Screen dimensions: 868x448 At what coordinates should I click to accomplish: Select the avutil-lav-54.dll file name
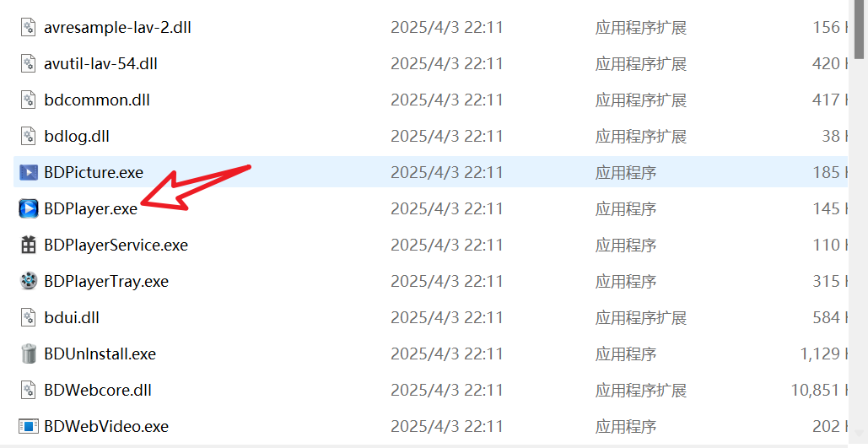[100, 63]
